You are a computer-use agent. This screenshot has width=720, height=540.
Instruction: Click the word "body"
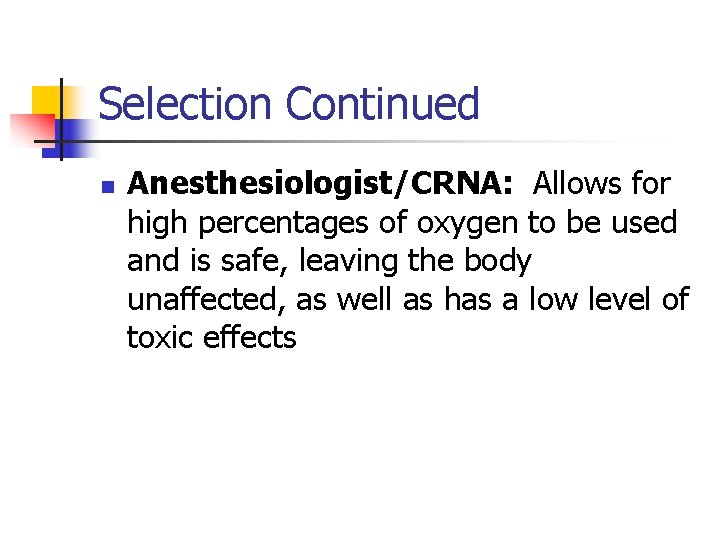coord(498,262)
